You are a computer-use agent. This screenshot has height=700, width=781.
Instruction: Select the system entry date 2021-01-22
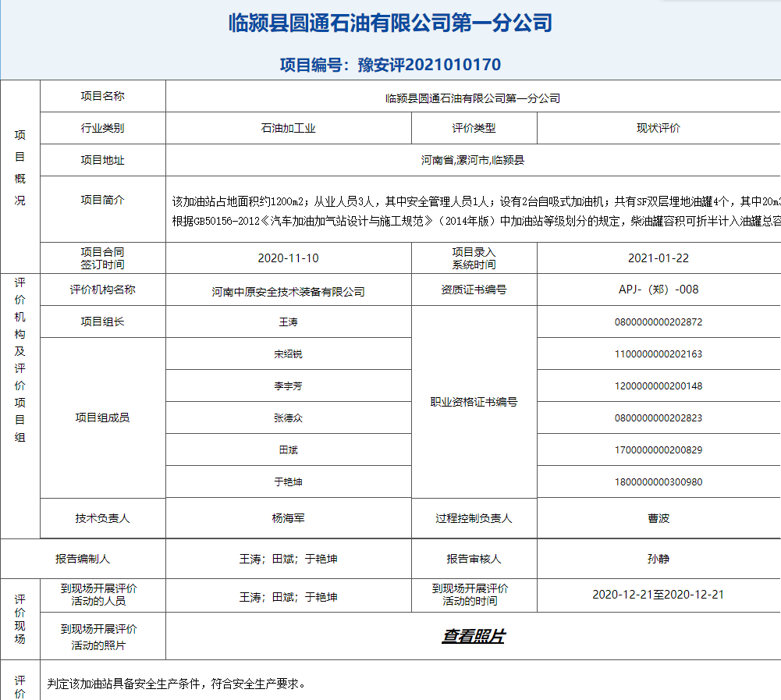coord(659,258)
